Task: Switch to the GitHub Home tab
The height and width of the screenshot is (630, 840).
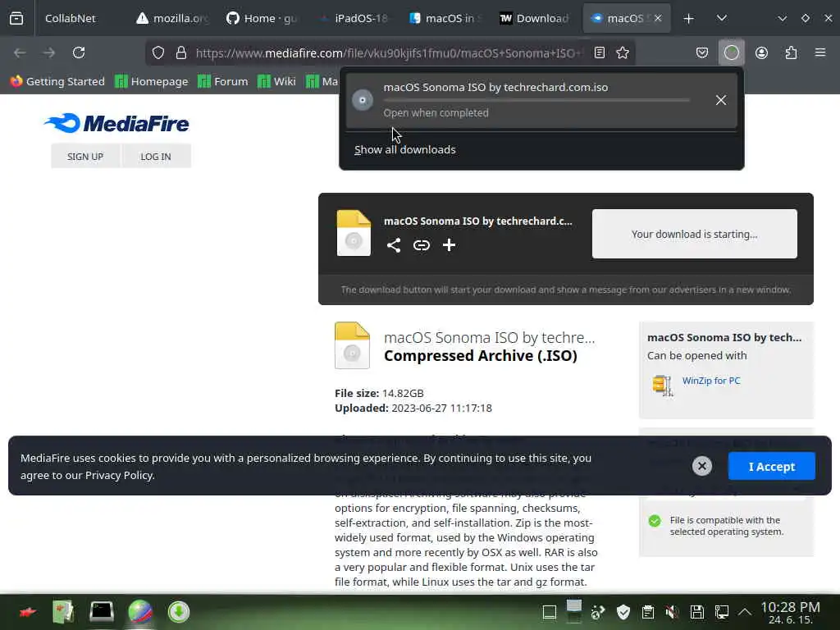Action: 262,18
